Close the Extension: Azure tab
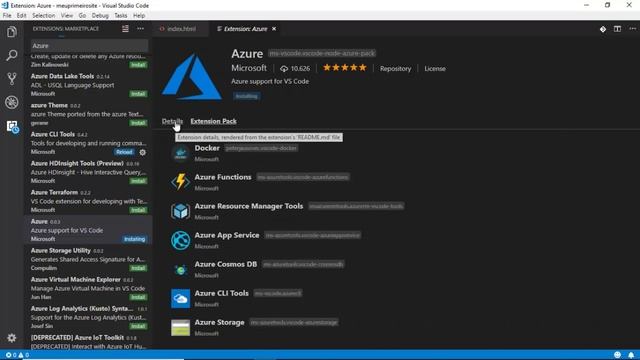 pyautogui.click(x=274, y=29)
